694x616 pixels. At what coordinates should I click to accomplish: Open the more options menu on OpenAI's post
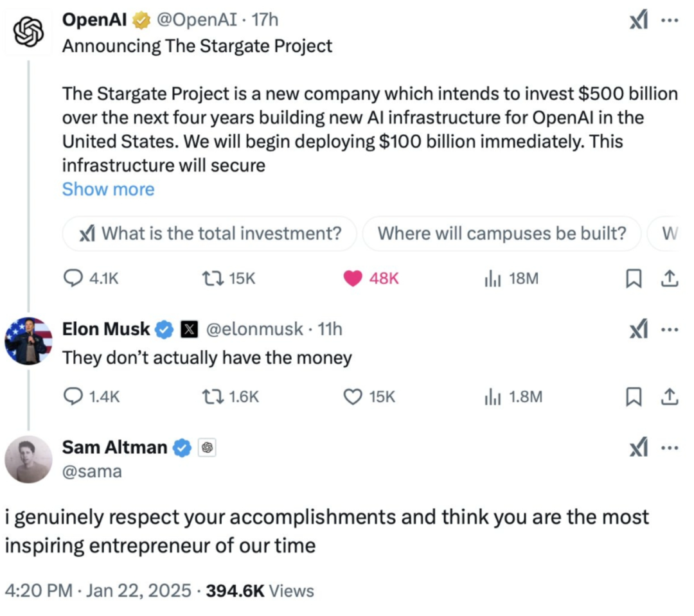click(670, 21)
